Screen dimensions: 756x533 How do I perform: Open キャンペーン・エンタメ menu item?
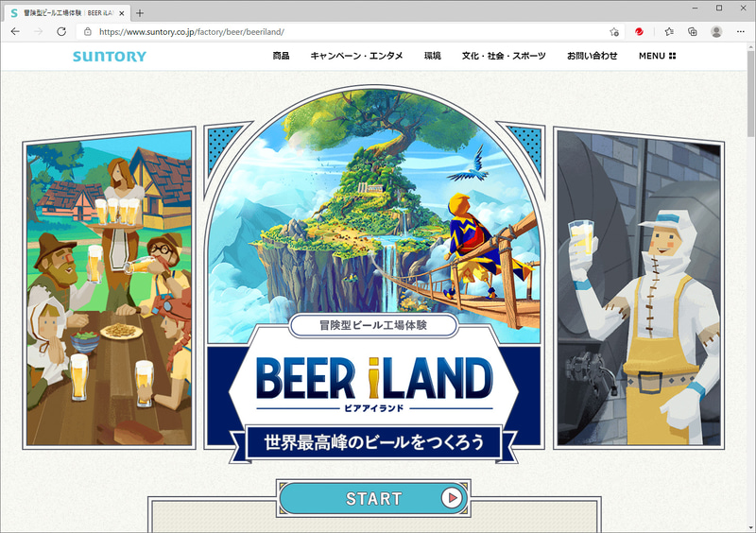pos(356,56)
